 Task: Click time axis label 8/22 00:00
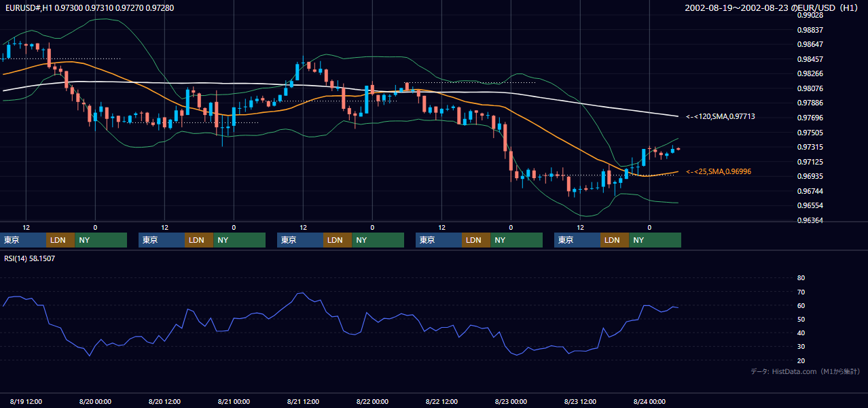372,401
